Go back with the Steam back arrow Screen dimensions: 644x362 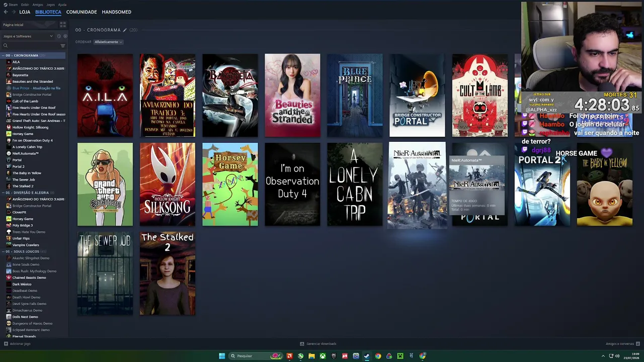click(x=6, y=12)
